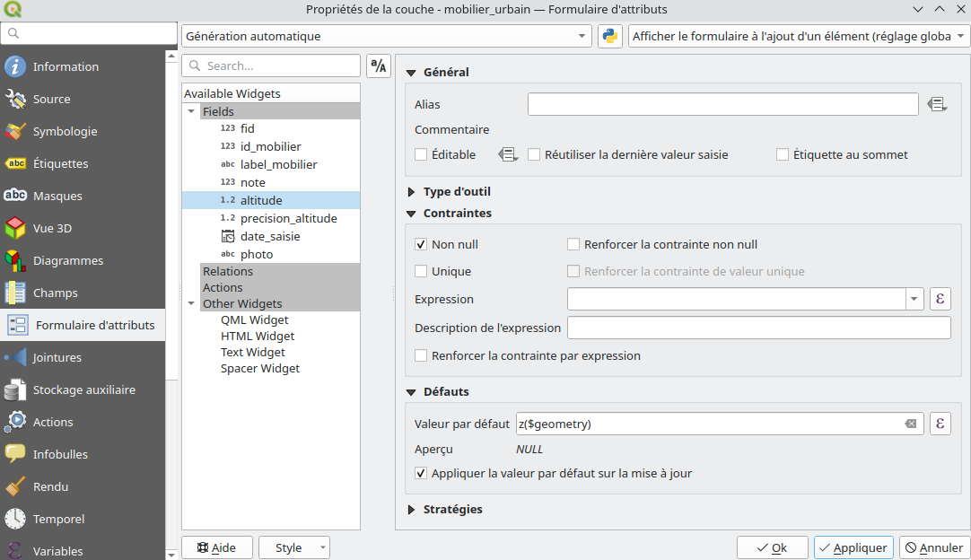Expand the Type d'outil section
The image size is (971, 560).
point(412,191)
